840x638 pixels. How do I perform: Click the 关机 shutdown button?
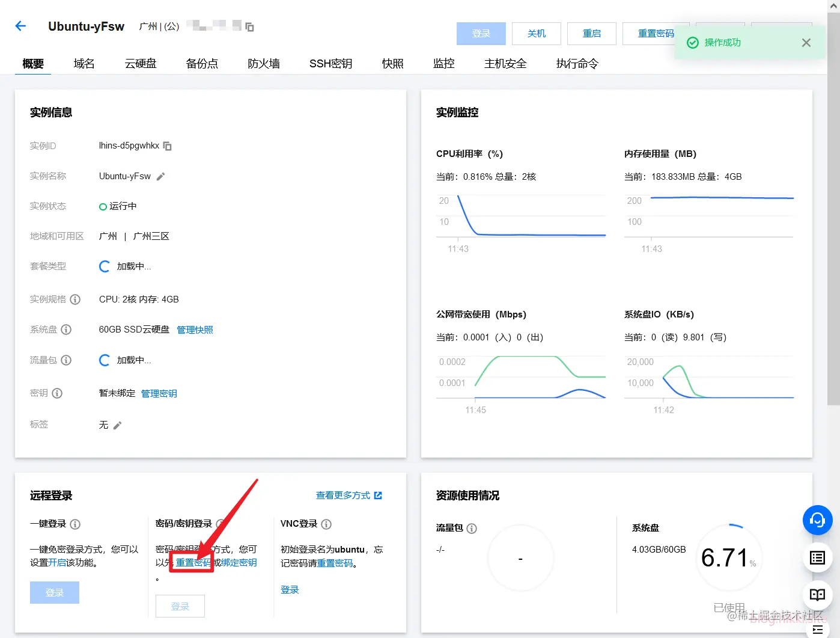pyautogui.click(x=535, y=34)
